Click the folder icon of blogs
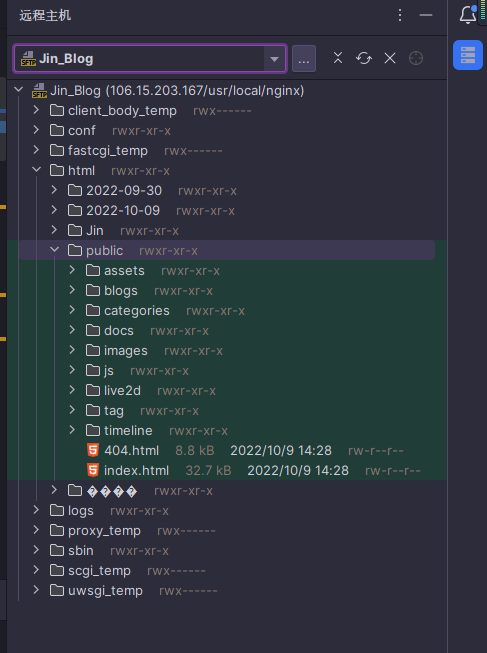 [93, 290]
